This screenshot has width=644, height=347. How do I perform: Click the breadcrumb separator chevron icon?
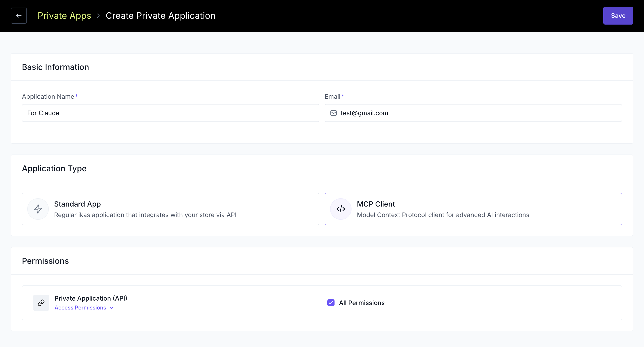(98, 15)
